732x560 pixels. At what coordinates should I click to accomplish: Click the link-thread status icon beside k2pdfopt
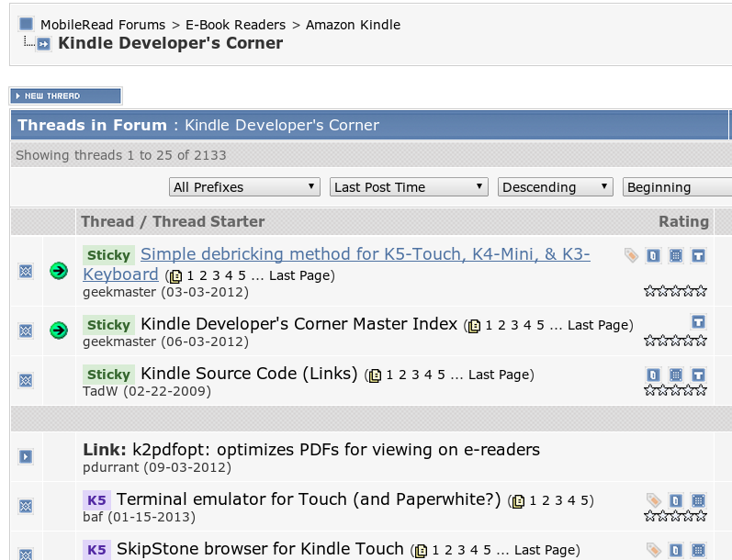coord(26,456)
